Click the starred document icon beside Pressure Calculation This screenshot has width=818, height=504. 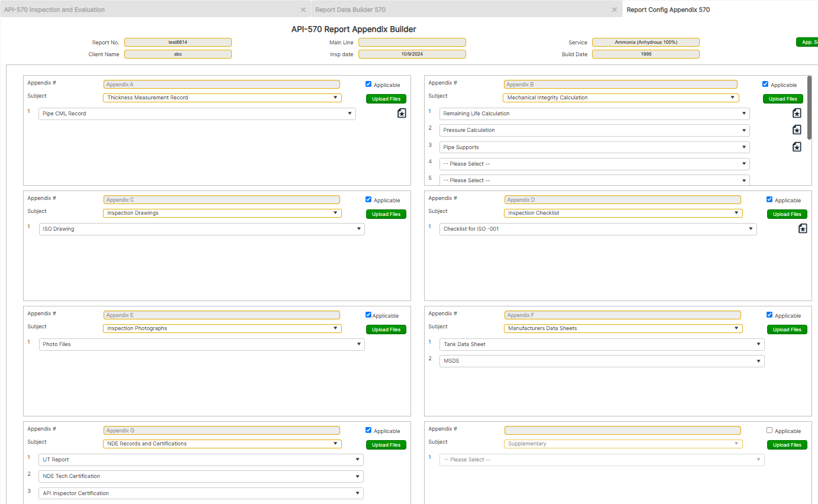(797, 130)
